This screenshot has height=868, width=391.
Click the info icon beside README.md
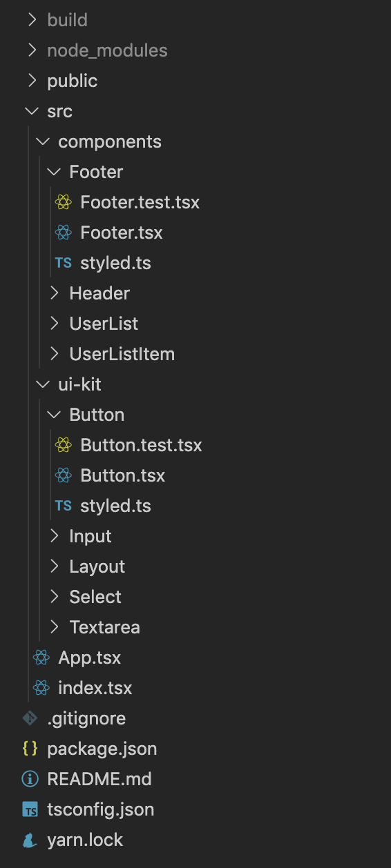[x=30, y=779]
